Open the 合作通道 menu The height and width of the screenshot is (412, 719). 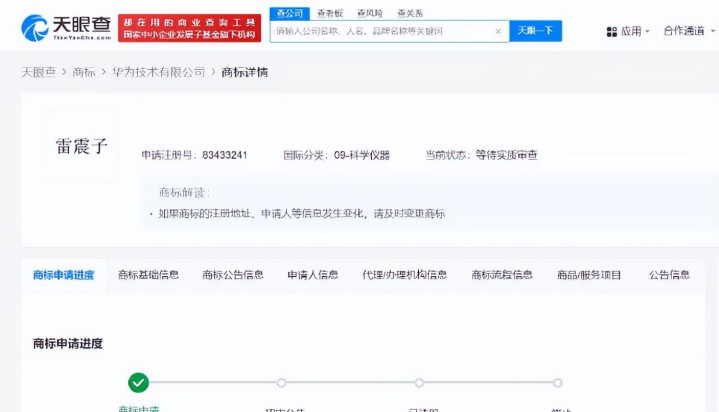coord(689,31)
